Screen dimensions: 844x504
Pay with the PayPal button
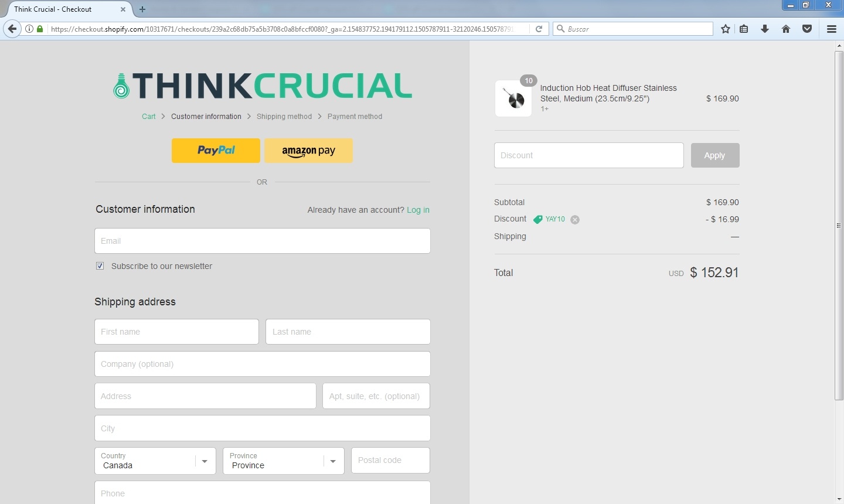[216, 151]
